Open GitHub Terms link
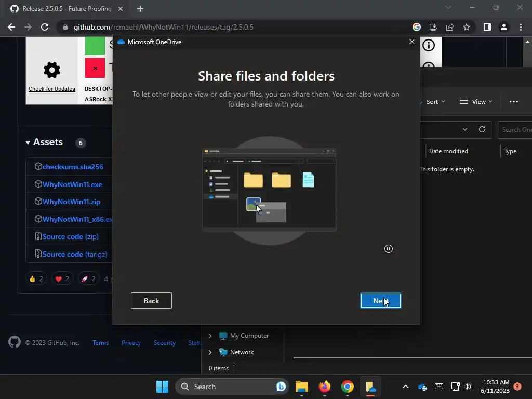The height and width of the screenshot is (399, 532). (x=101, y=343)
